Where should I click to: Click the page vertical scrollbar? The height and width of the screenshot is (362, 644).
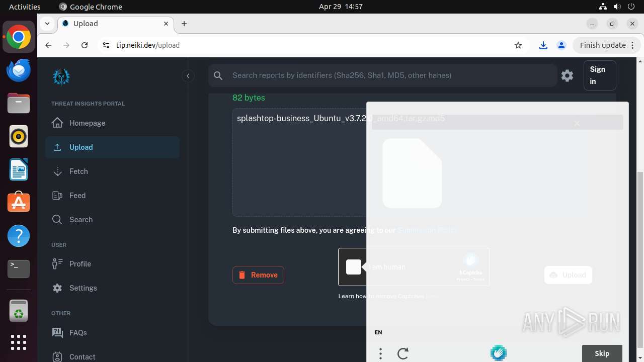pyautogui.click(x=640, y=259)
